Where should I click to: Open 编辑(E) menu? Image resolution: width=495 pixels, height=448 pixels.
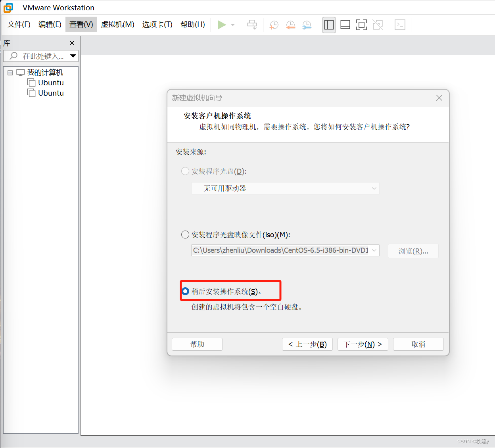[50, 25]
